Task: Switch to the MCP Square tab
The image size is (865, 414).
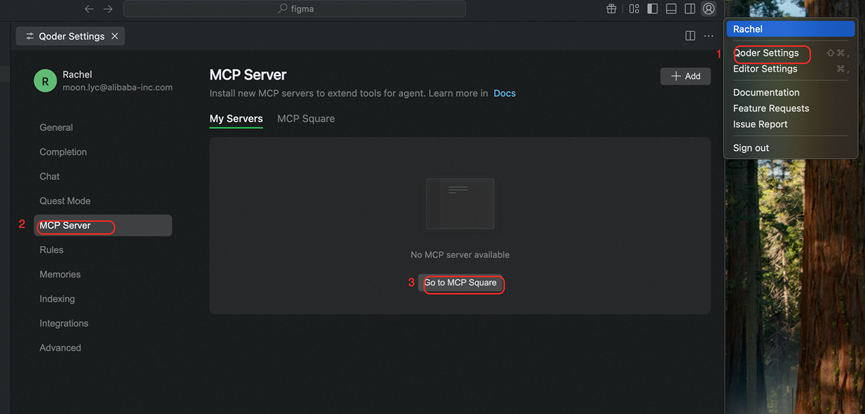Action: pyautogui.click(x=306, y=119)
